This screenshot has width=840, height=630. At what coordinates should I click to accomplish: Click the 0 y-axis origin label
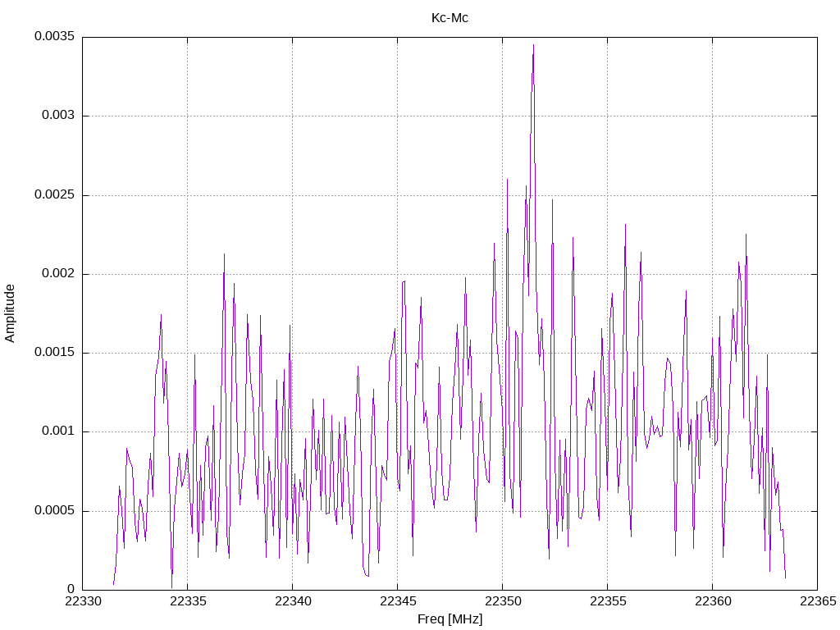(71, 589)
